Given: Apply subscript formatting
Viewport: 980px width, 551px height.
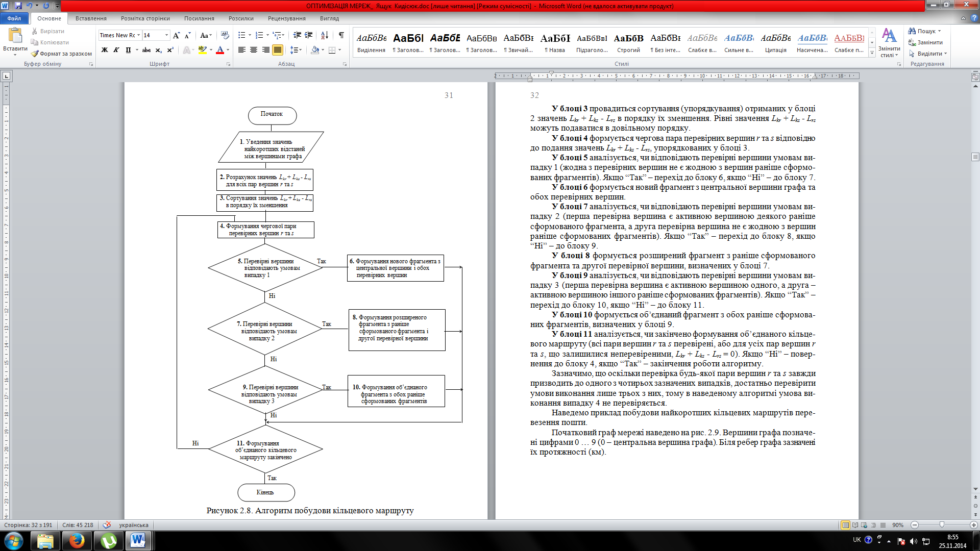Looking at the screenshot, I should (x=159, y=50).
